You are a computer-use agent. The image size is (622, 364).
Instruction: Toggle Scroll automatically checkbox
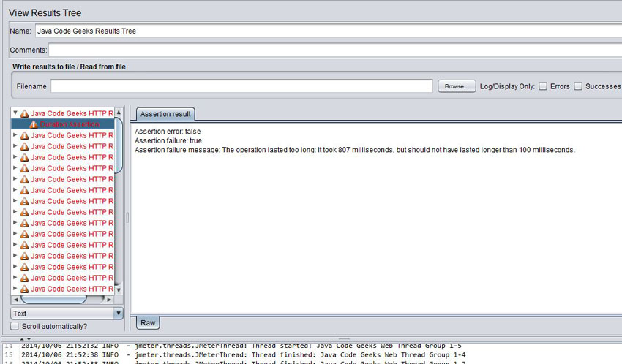(15, 326)
